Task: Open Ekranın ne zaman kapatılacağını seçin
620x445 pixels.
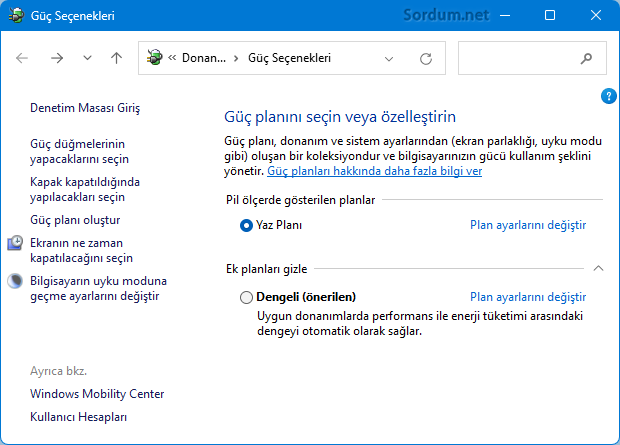Action: pos(81,250)
